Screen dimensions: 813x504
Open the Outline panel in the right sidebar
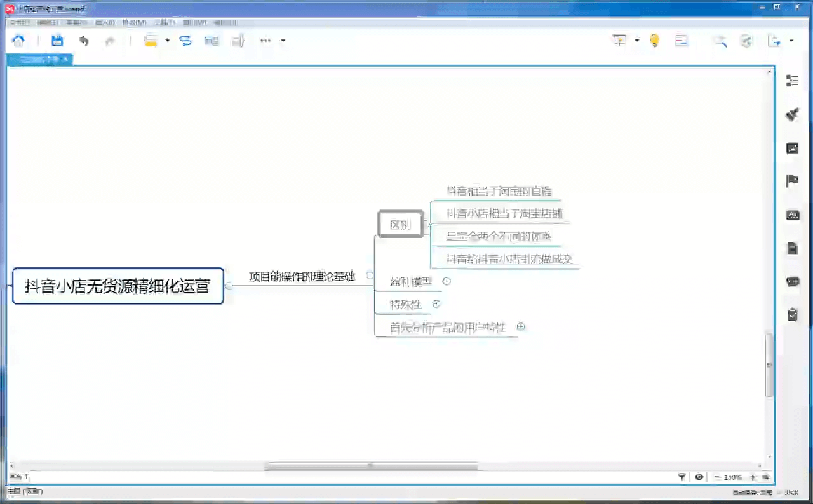tap(792, 81)
